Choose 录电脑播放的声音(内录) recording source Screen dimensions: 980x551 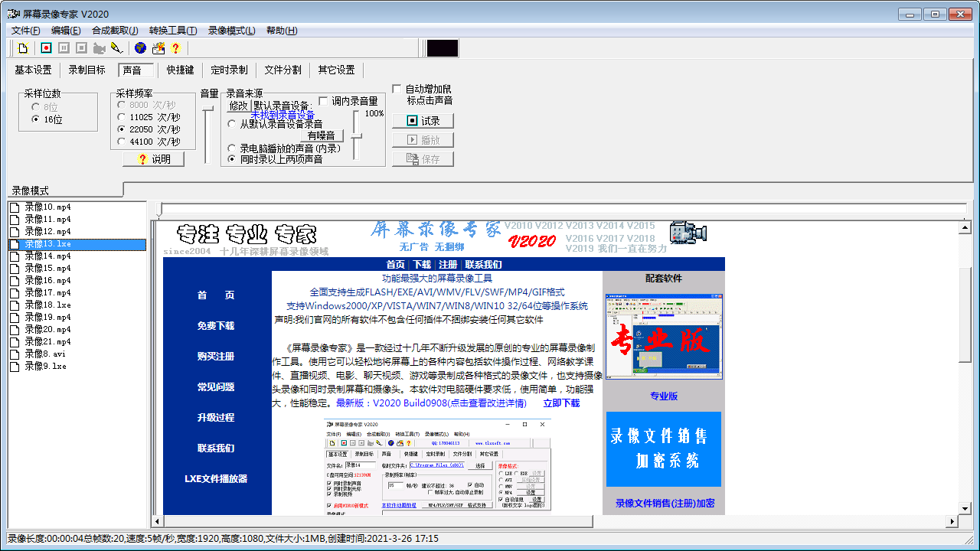tap(231, 148)
